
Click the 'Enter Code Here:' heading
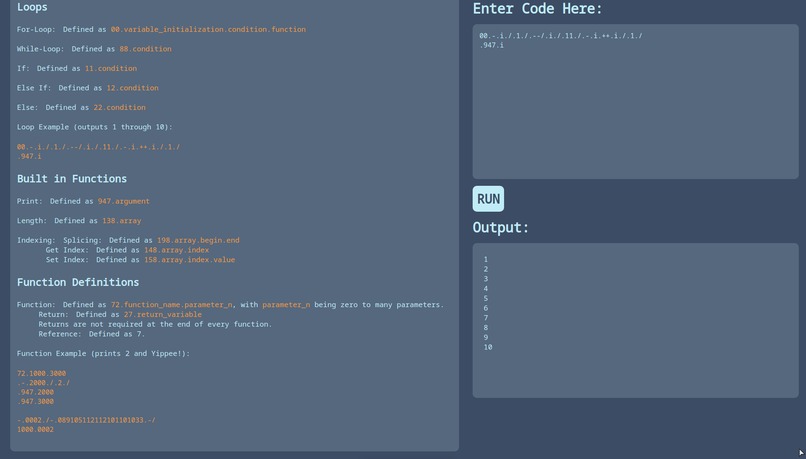point(537,9)
